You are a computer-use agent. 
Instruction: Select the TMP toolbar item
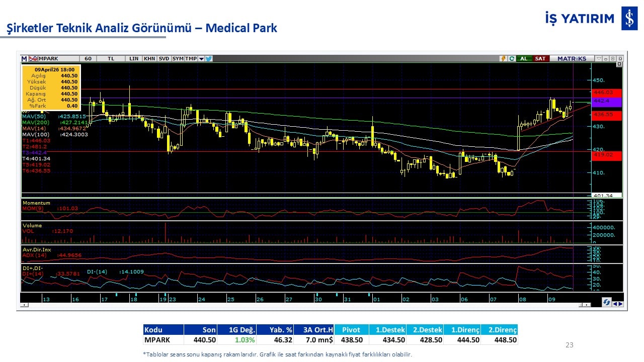click(191, 59)
